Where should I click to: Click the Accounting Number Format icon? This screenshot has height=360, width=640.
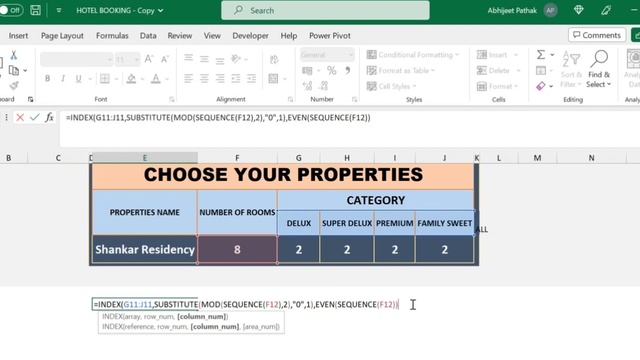pos(307,71)
